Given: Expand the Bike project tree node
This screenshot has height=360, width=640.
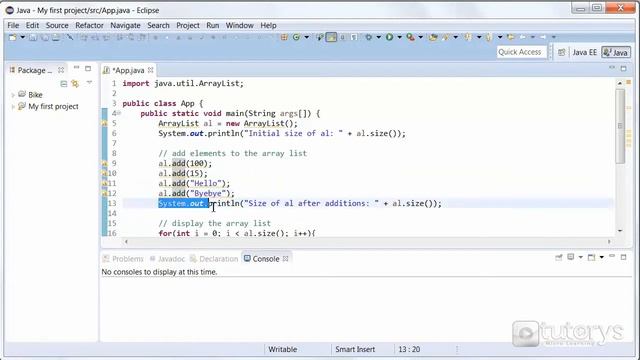Looking at the screenshot, I should 13,95.
